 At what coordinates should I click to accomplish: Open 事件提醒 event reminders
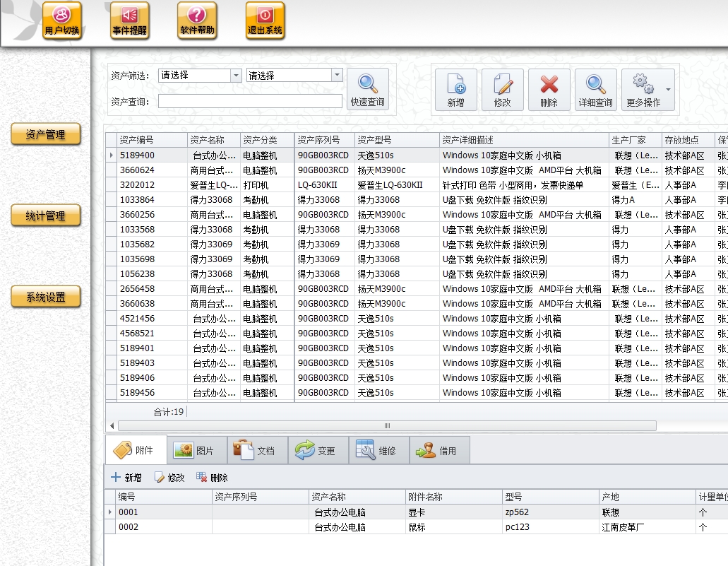point(130,20)
